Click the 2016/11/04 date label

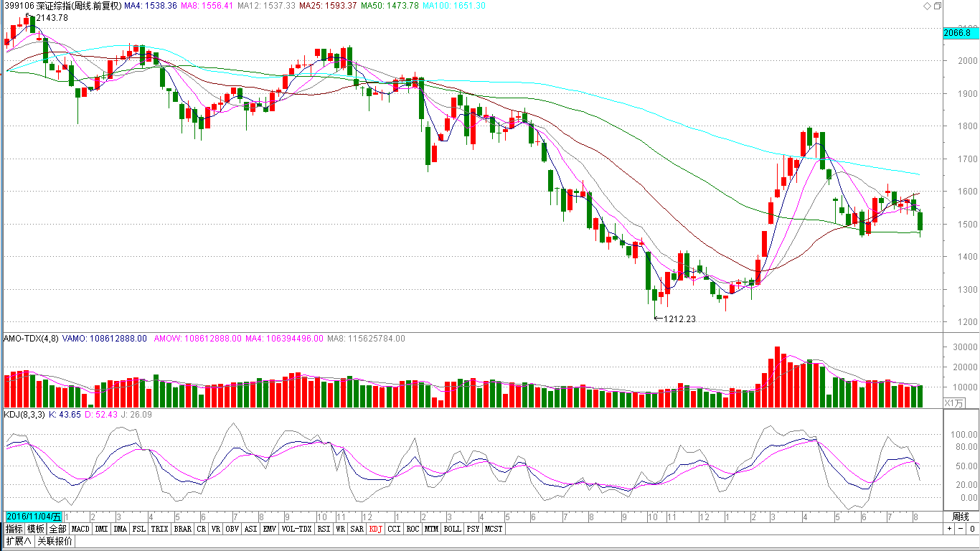click(34, 517)
